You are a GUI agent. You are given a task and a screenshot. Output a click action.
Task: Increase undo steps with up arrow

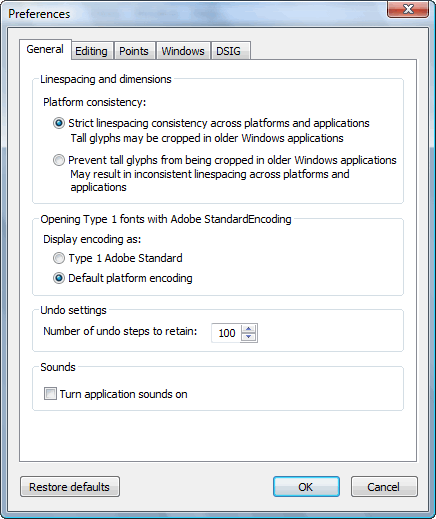tap(249, 329)
